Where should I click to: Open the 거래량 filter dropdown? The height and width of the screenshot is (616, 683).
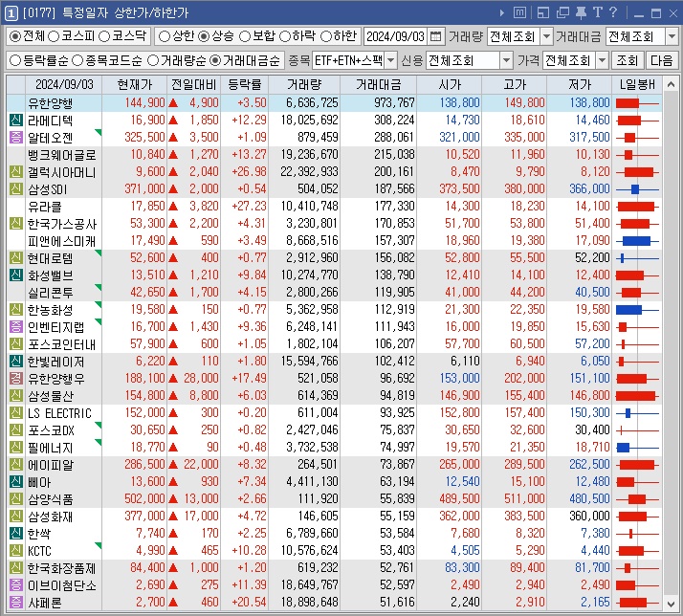click(x=546, y=36)
